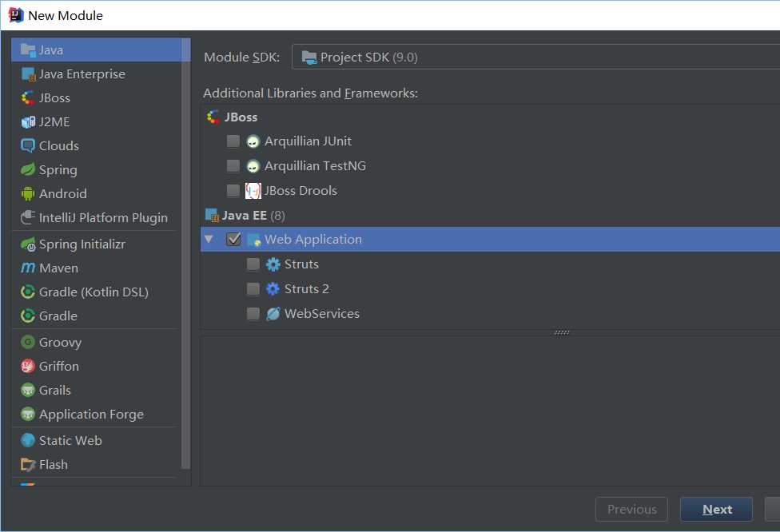Click the Griffon red icon
780x532 pixels.
pos(28,366)
